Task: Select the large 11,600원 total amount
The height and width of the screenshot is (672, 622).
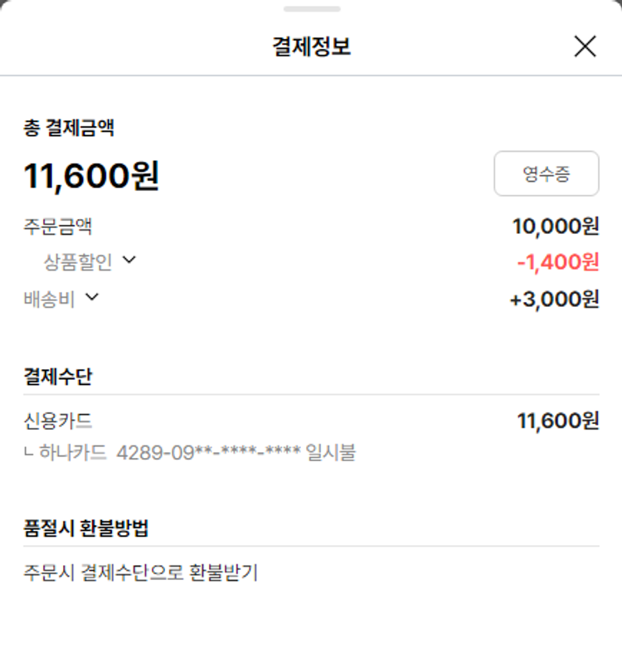Action: pyautogui.click(x=91, y=176)
